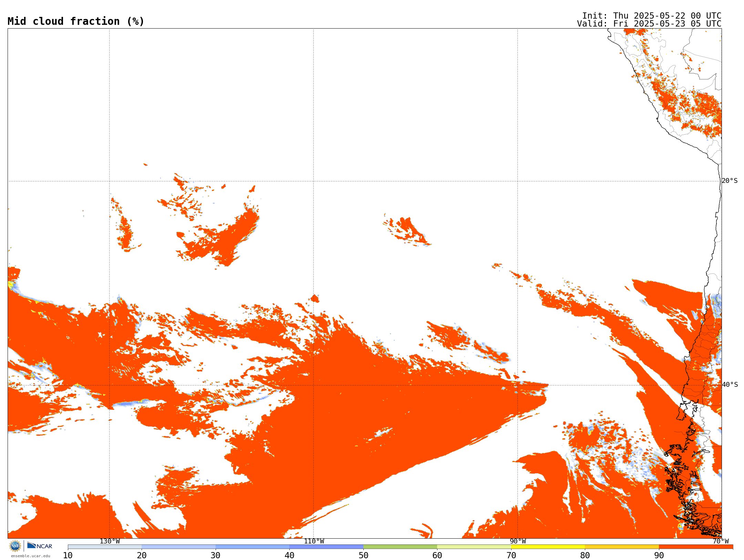This screenshot has height=560, width=744.
Task: Click the 130°W longitude label
Action: click(110, 541)
